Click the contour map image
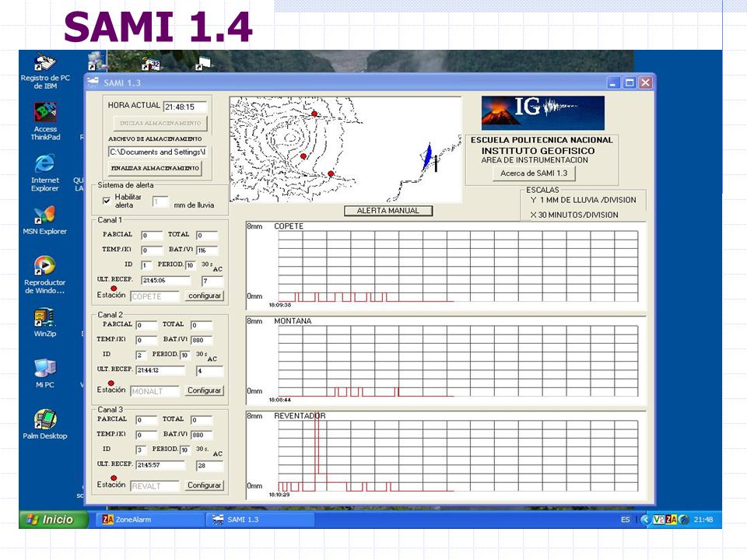This screenshot has height=560, width=747. coord(345,149)
